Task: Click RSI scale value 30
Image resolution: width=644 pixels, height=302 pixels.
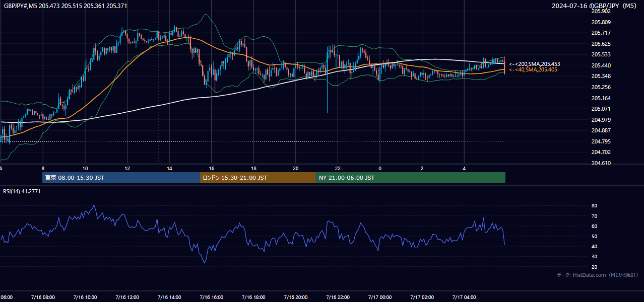Action: (x=594, y=257)
